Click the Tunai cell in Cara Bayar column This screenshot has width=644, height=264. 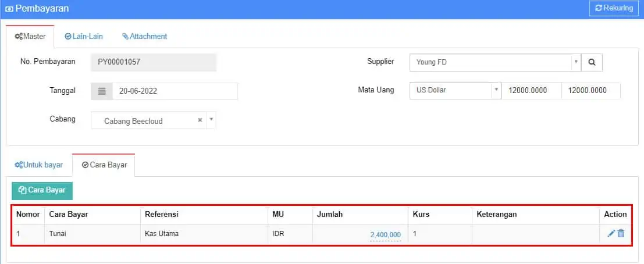[x=92, y=234]
